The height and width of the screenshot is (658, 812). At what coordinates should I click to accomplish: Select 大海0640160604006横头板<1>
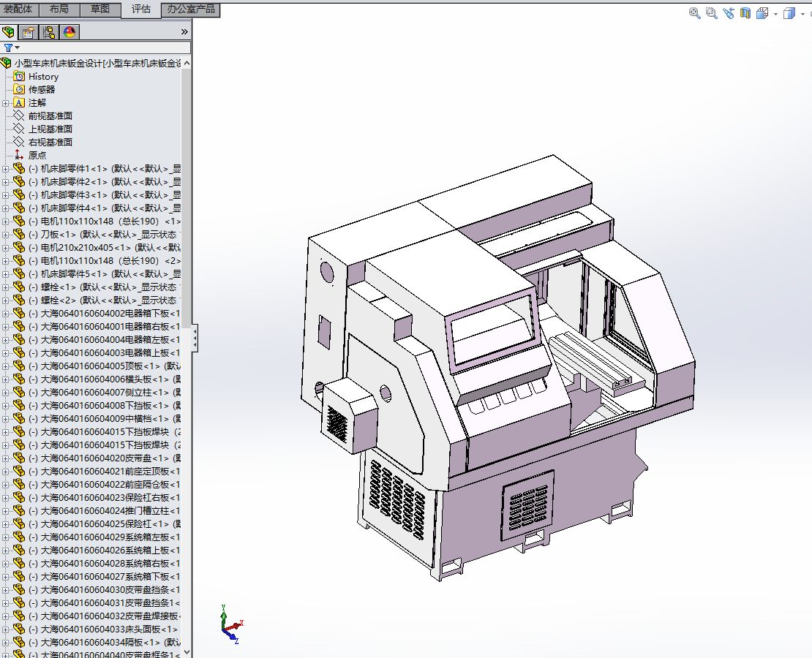[x=105, y=379]
